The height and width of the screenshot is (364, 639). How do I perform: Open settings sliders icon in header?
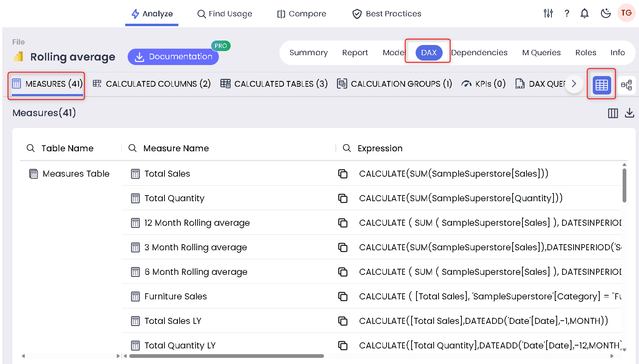point(548,13)
